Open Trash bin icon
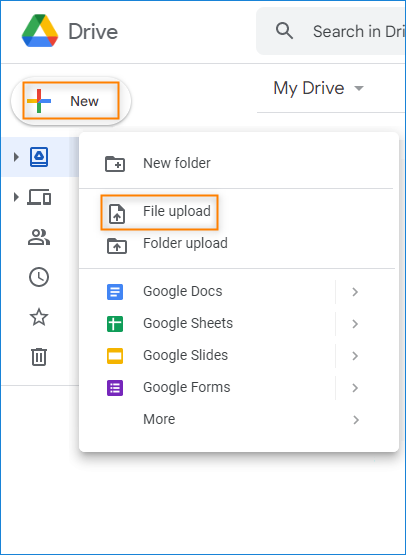 [x=39, y=356]
